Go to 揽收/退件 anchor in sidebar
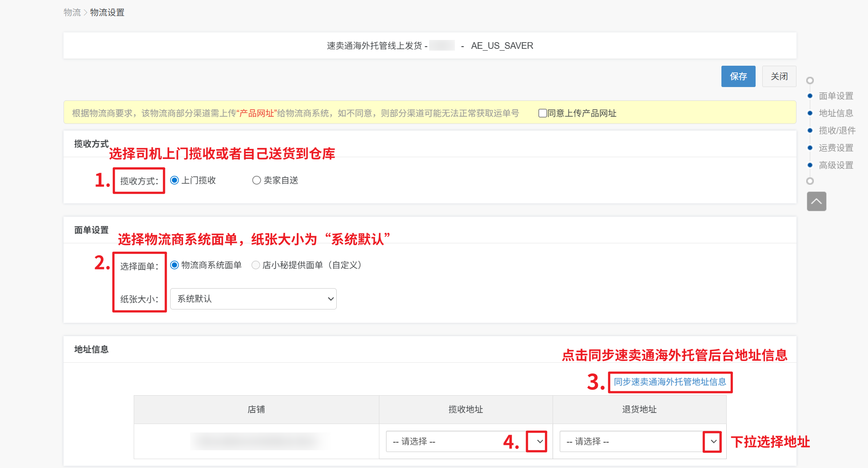 click(x=837, y=131)
